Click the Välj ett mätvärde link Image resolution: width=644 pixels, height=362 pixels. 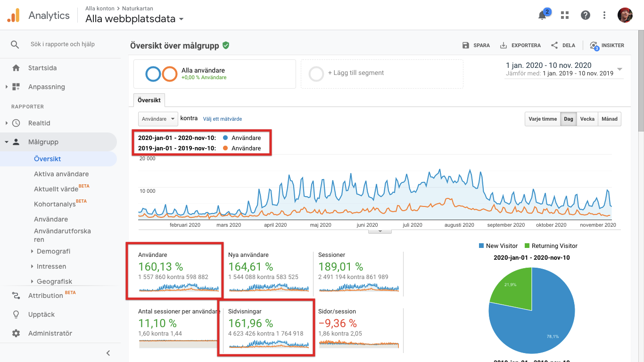pyautogui.click(x=223, y=119)
